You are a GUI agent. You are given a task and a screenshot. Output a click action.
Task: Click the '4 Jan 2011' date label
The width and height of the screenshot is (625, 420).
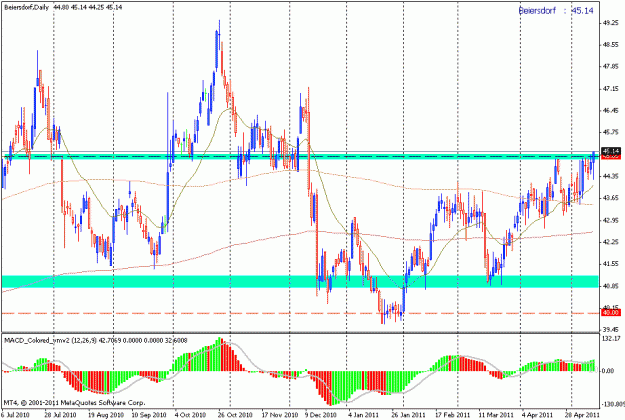[364, 415]
